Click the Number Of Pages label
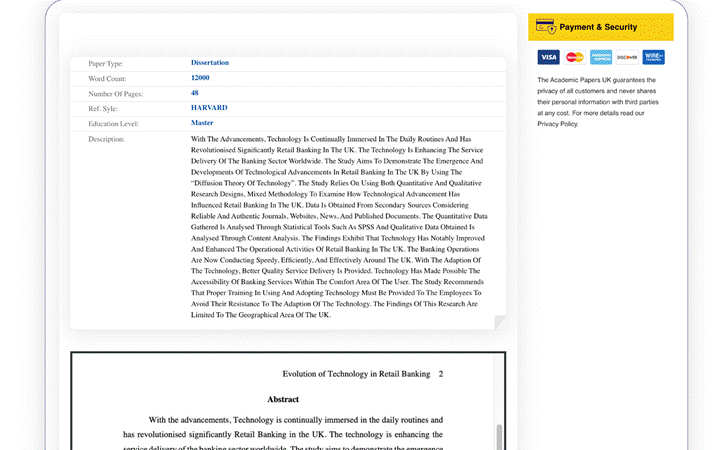 click(x=116, y=94)
